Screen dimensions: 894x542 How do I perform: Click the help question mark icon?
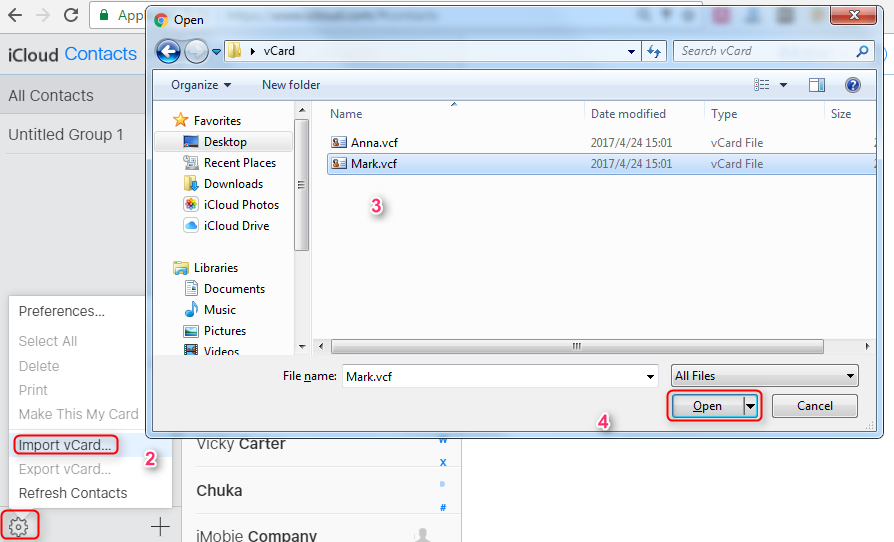(852, 85)
